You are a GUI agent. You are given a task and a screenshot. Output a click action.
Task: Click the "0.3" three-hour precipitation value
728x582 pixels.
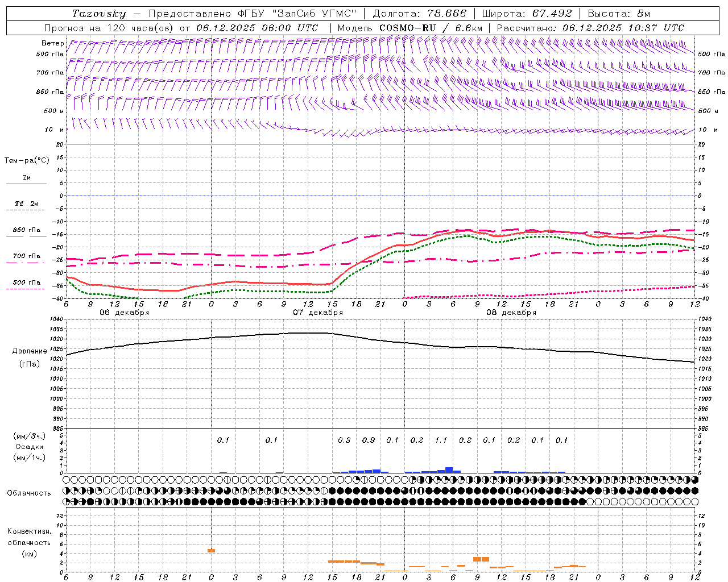[x=344, y=440]
